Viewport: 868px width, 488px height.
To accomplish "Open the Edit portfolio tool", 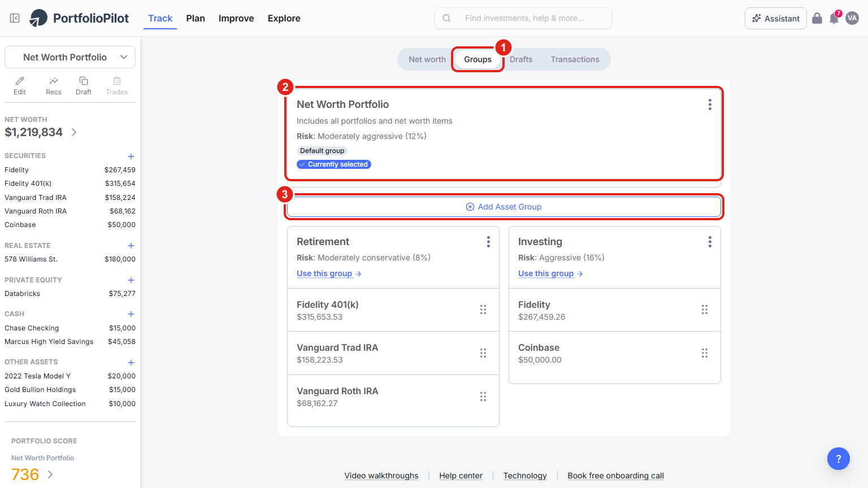I will point(20,86).
